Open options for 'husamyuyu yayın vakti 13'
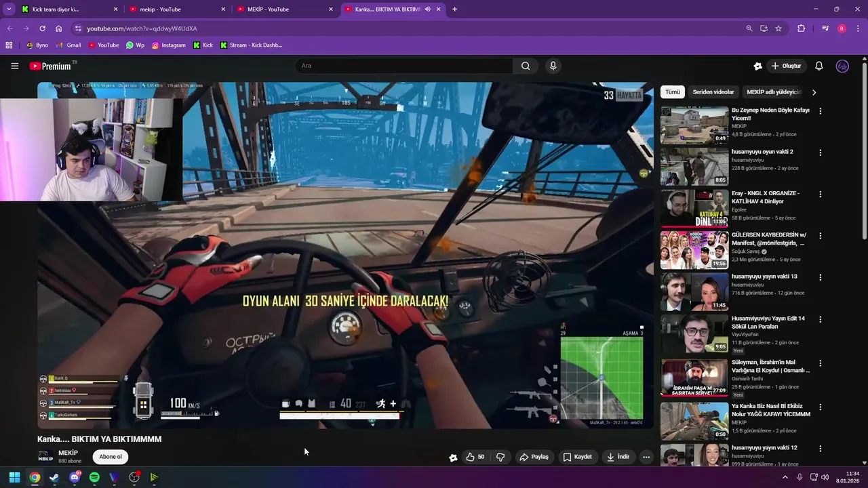The image size is (868, 488). click(x=820, y=277)
